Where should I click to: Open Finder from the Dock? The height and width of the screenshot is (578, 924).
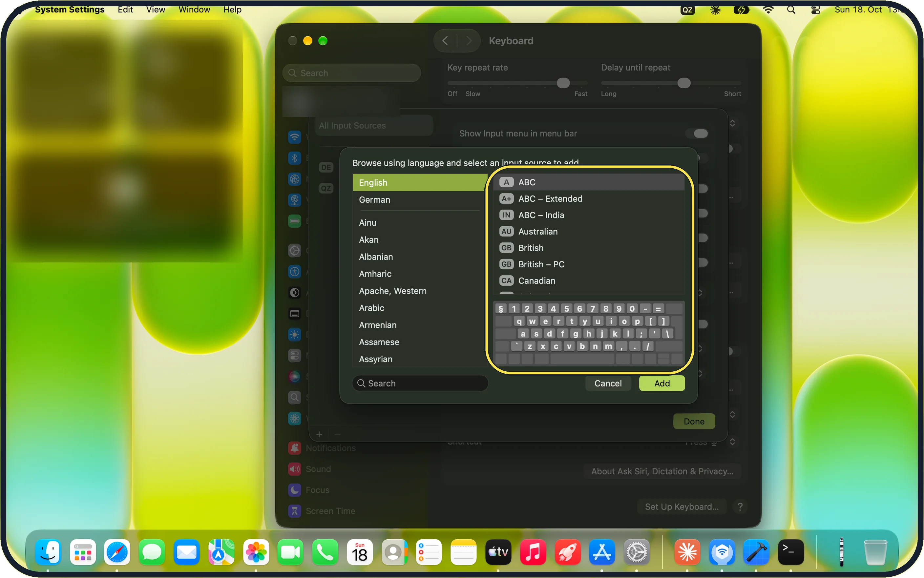(x=48, y=552)
